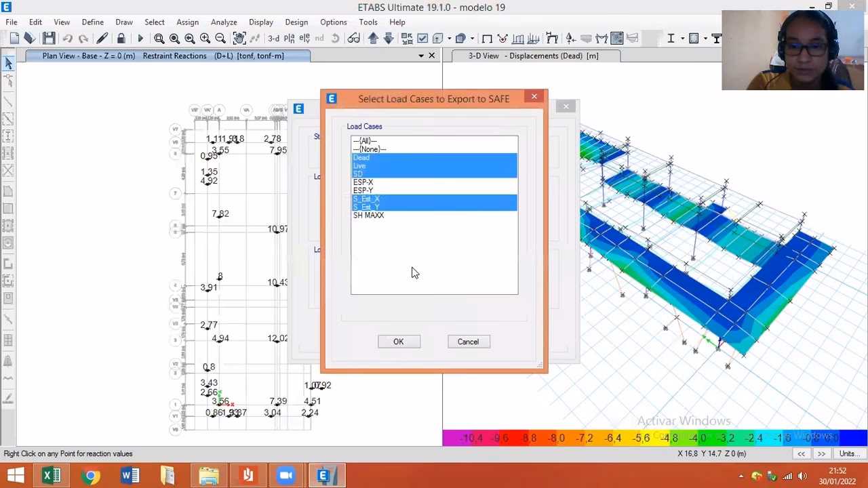Screen dimensions: 868x488
Task: Click the Run Analysis play icon
Action: (x=140, y=39)
